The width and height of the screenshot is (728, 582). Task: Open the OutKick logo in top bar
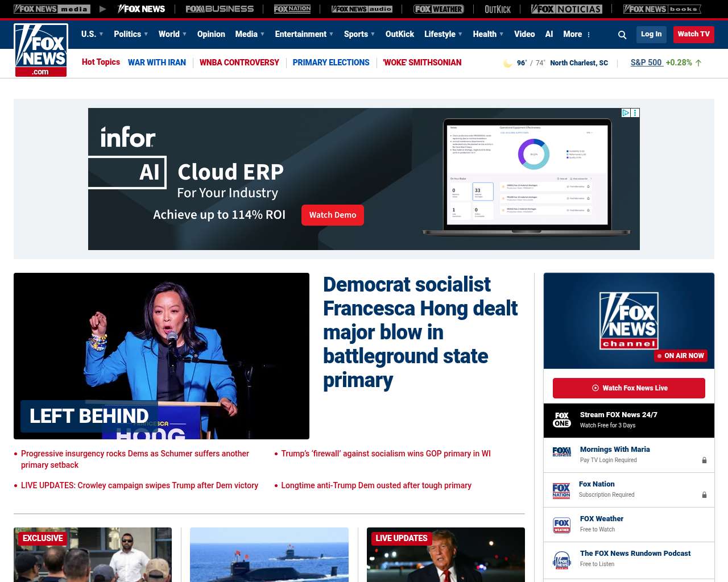point(498,9)
